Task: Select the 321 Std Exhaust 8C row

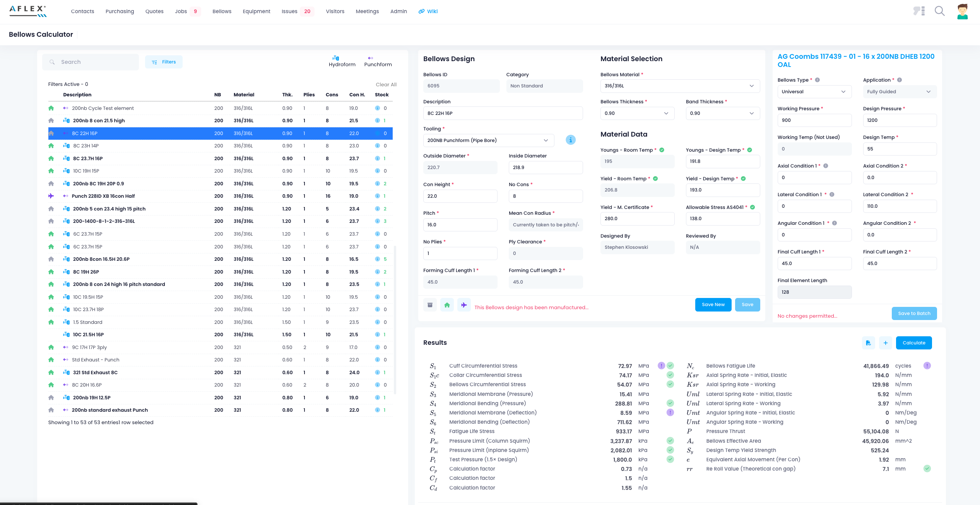Action: 220,373
